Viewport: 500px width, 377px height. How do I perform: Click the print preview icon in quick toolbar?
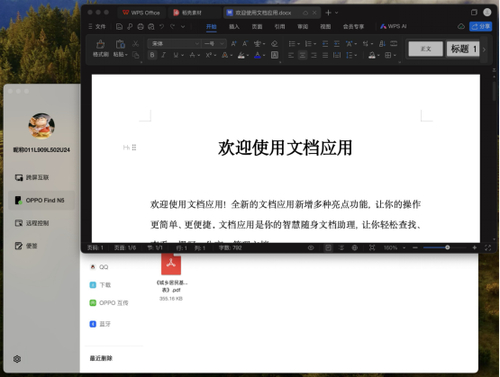point(151,27)
